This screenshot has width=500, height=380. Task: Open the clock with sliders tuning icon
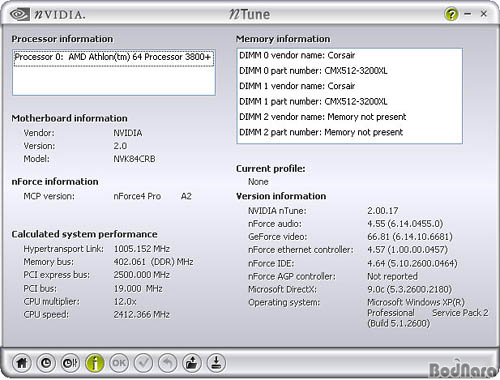click(x=70, y=363)
